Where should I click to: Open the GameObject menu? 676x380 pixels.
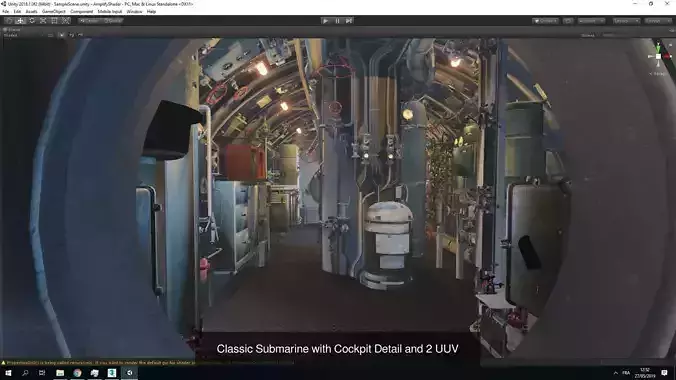point(54,12)
